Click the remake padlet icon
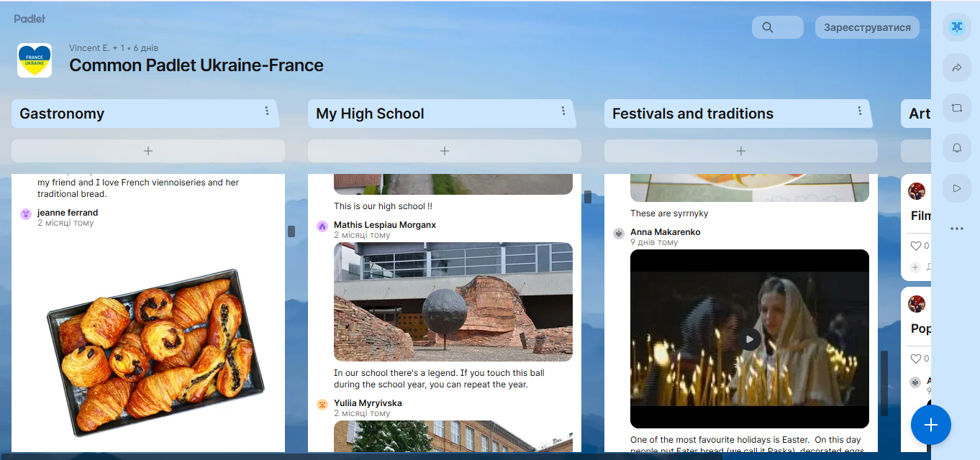The width and height of the screenshot is (980, 460). tap(956, 108)
